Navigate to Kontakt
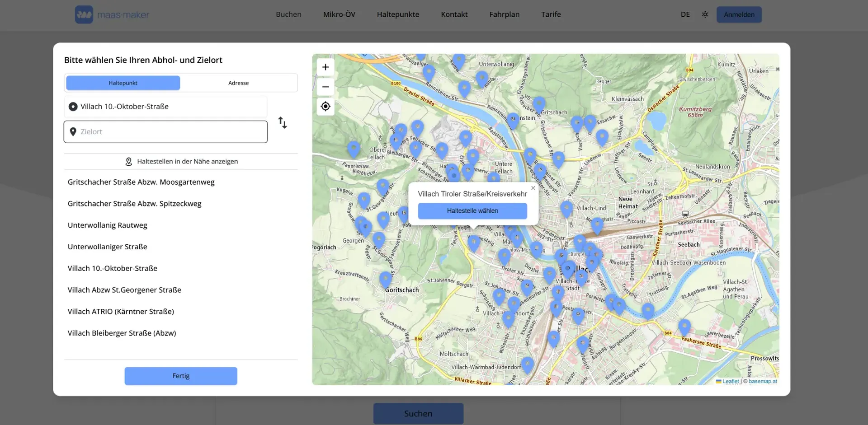Image resolution: width=868 pixels, height=425 pixels. point(454,14)
